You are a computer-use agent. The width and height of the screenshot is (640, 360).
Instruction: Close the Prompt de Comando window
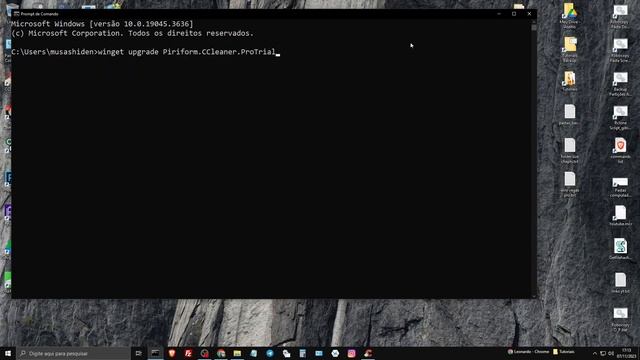click(529, 13)
